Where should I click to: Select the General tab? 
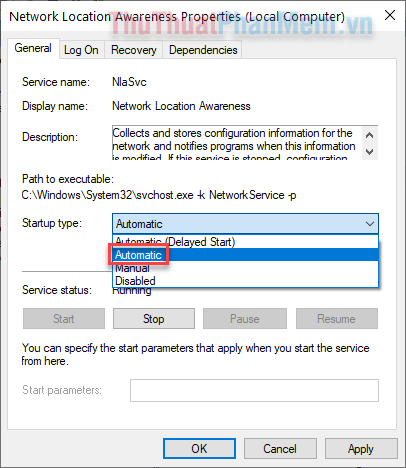point(33,49)
